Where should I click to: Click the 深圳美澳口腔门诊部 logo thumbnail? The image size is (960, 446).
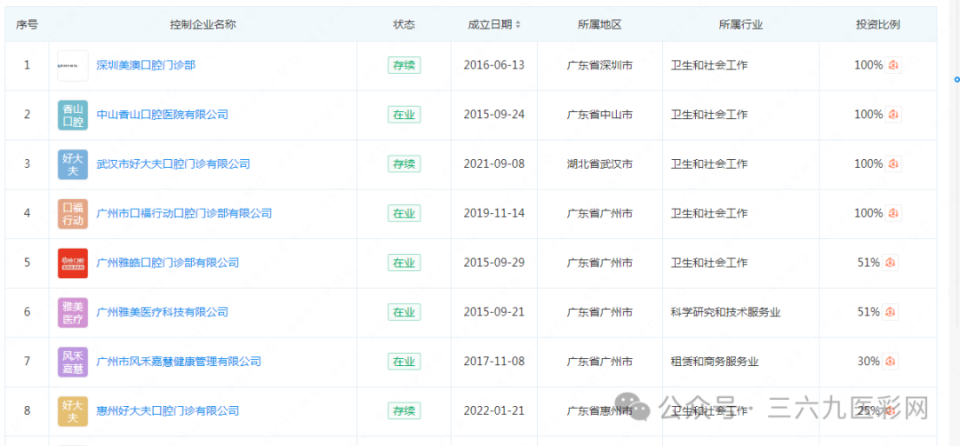pyautogui.click(x=73, y=66)
